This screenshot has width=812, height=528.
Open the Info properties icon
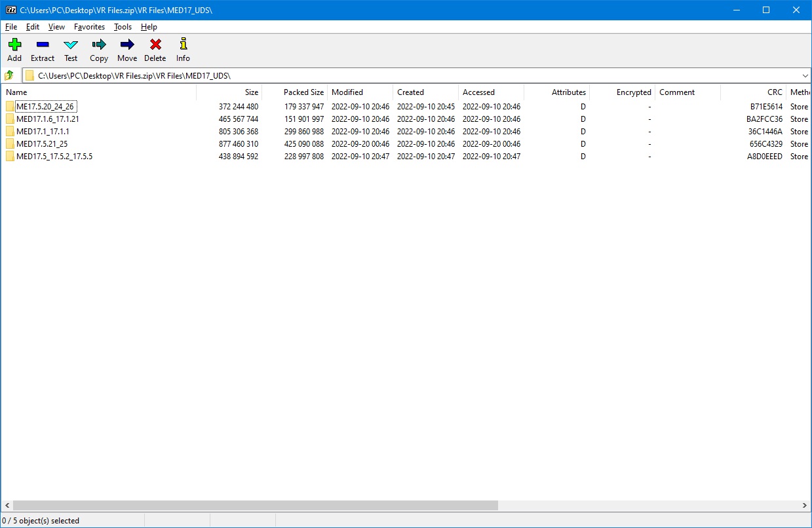pyautogui.click(x=183, y=45)
